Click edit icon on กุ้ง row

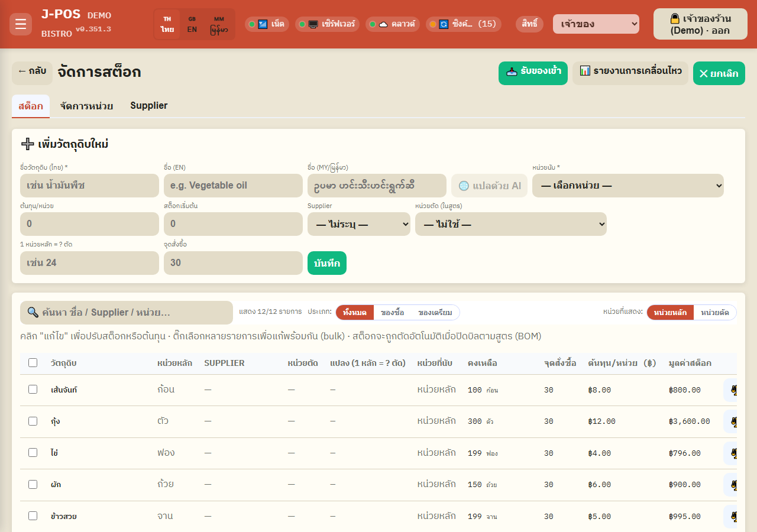pos(731,421)
